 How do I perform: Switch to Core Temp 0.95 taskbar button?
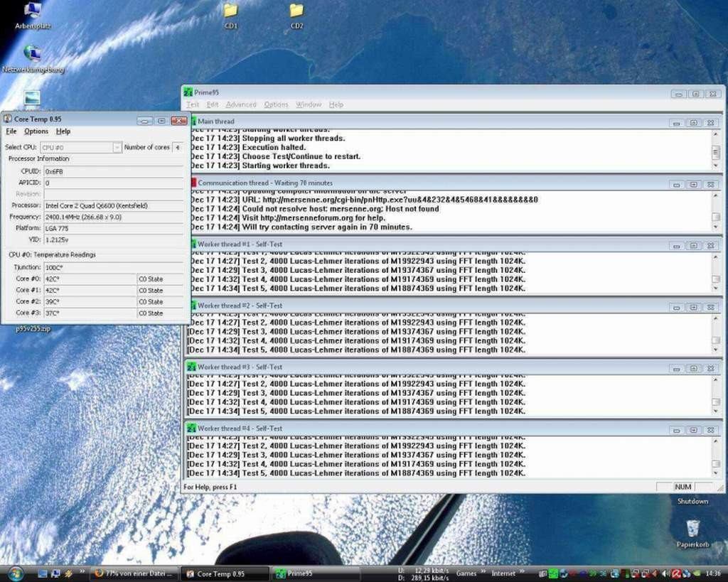[x=225, y=573]
